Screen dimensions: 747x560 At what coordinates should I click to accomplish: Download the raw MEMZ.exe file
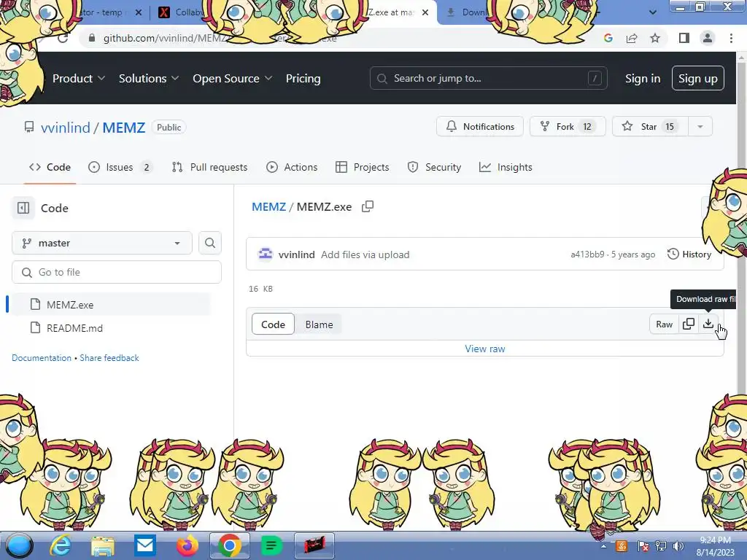tap(708, 324)
